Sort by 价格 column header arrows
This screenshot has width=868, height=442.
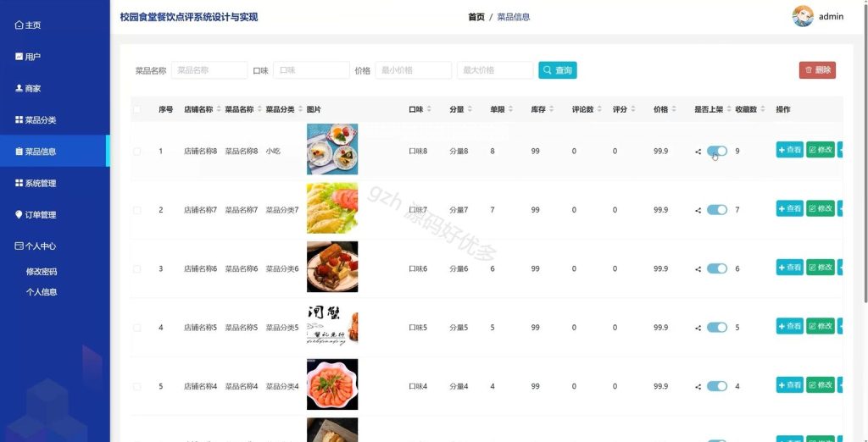674,109
